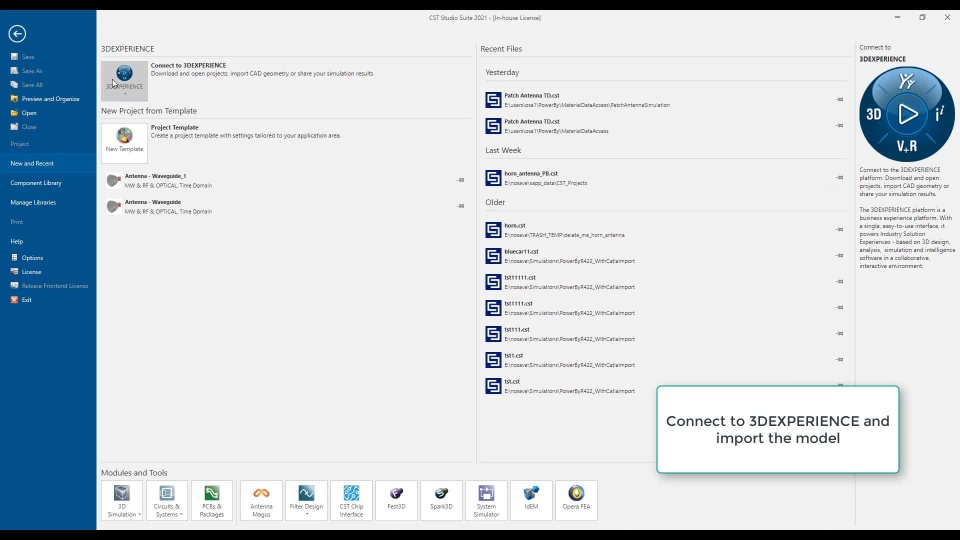The height and width of the screenshot is (540, 960).
Task: Pin horn_antenna_PB.cst recent file
Action: (x=839, y=178)
